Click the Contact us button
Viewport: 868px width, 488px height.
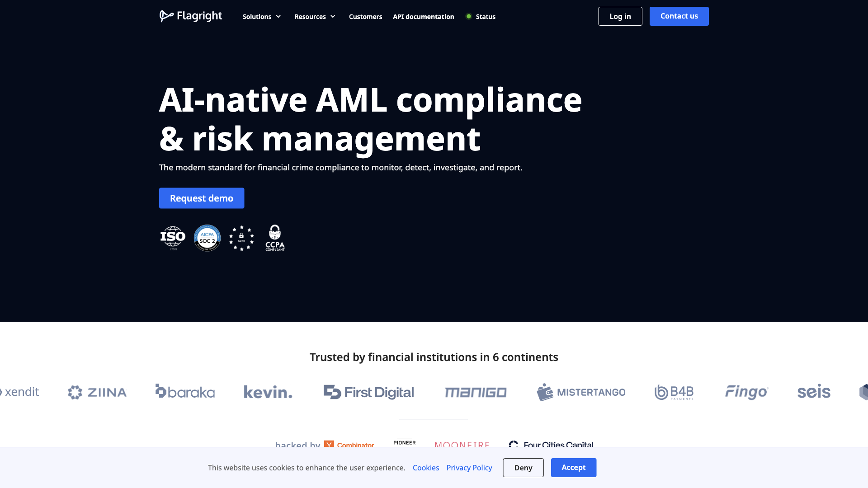click(679, 16)
